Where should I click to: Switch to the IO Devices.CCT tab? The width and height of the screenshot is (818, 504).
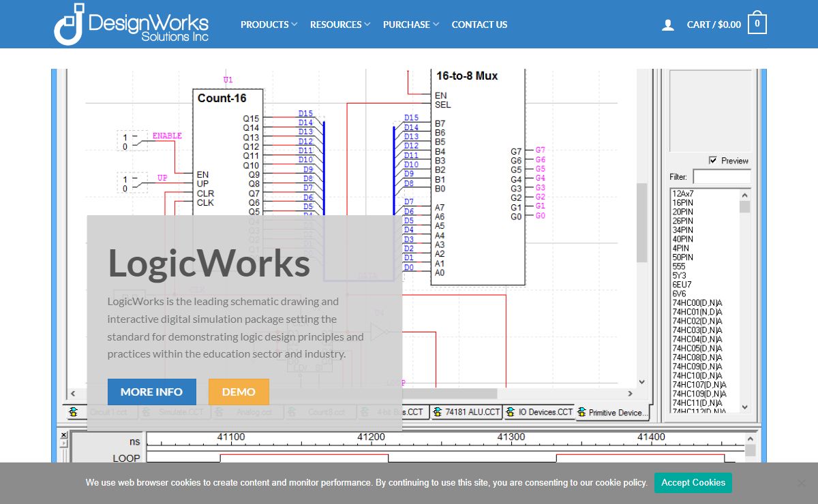540,412
